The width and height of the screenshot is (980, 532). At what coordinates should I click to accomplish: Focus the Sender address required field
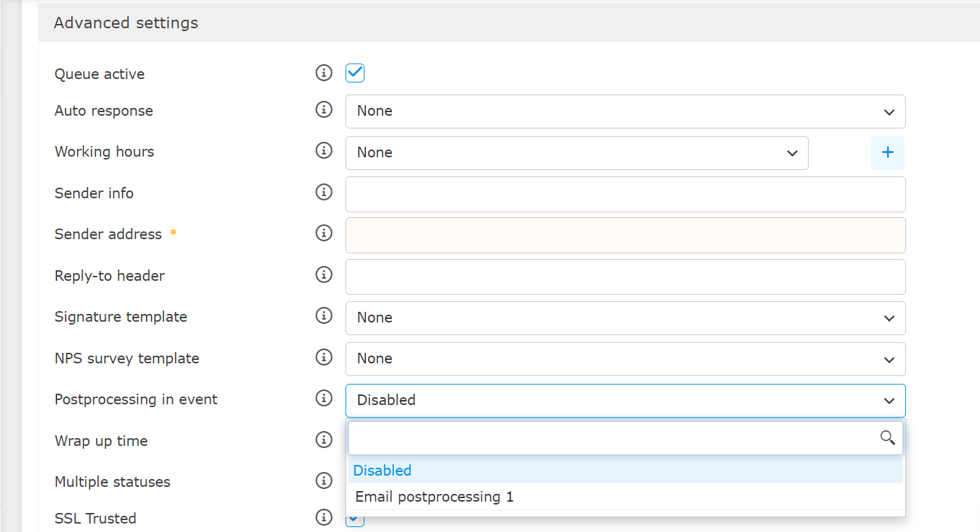coord(625,235)
